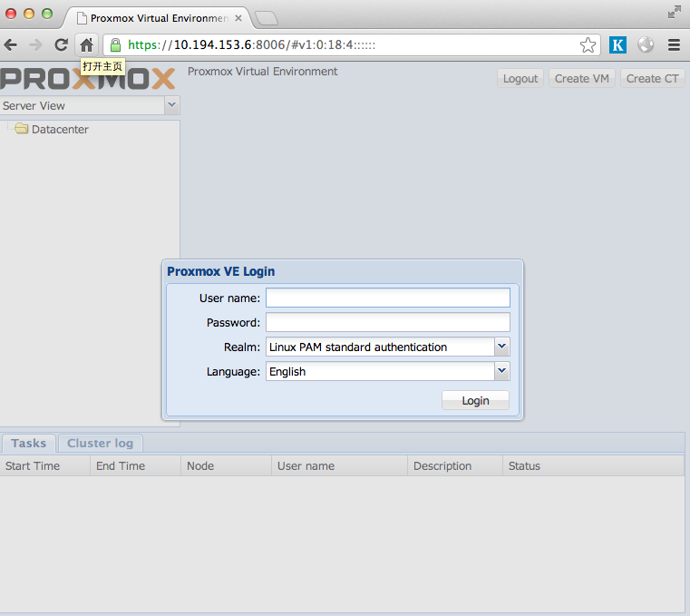Screen dimensions: 690x616
Task: Switch to the Tasks tab
Action: coord(29,443)
